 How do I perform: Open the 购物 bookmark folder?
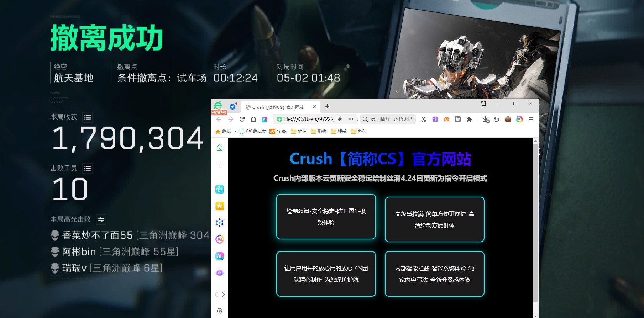(x=319, y=132)
